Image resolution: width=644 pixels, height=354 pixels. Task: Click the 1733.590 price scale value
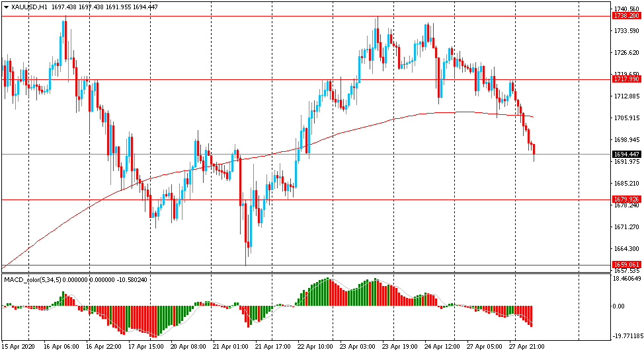pyautogui.click(x=627, y=31)
